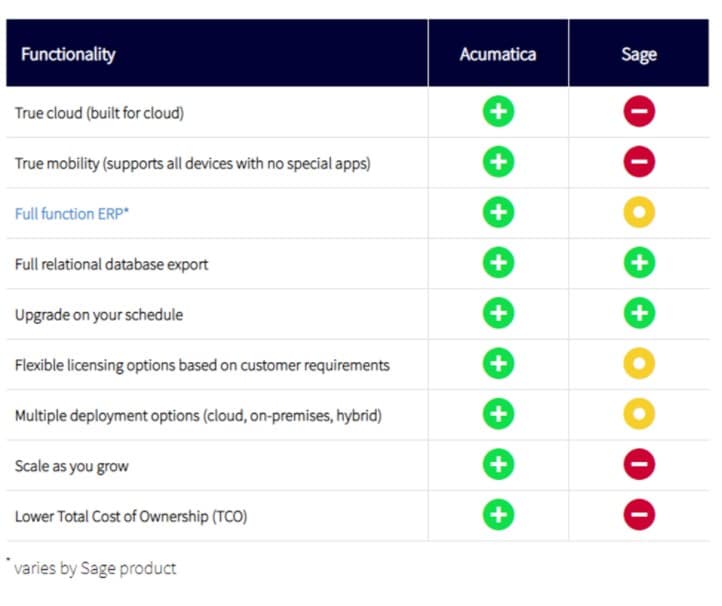
Task: Click Acumatica's plus for Multiple deployment options
Action: coord(498,414)
